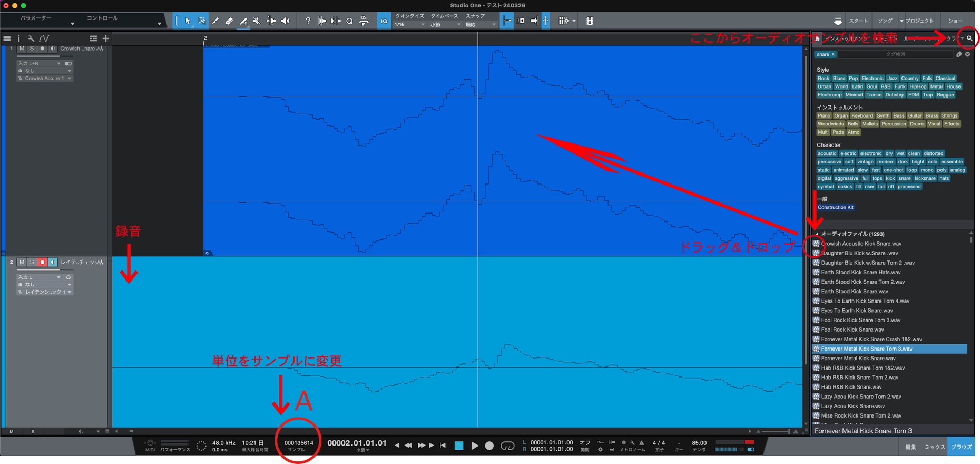
Task: Toggle monitor on track 2
Action: coord(53,262)
